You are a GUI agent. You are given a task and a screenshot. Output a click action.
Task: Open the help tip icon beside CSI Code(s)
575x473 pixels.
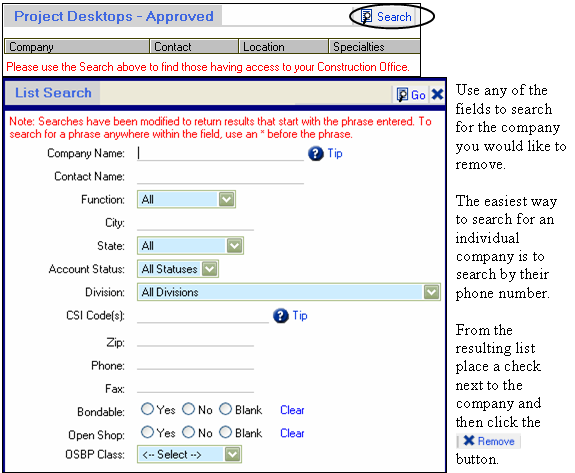coord(281,316)
